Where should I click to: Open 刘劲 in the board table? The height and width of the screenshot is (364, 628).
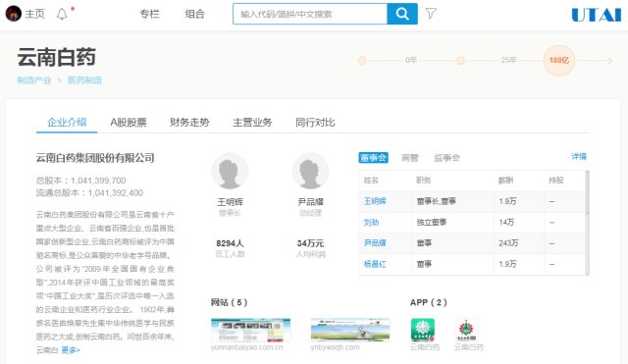[x=371, y=223]
